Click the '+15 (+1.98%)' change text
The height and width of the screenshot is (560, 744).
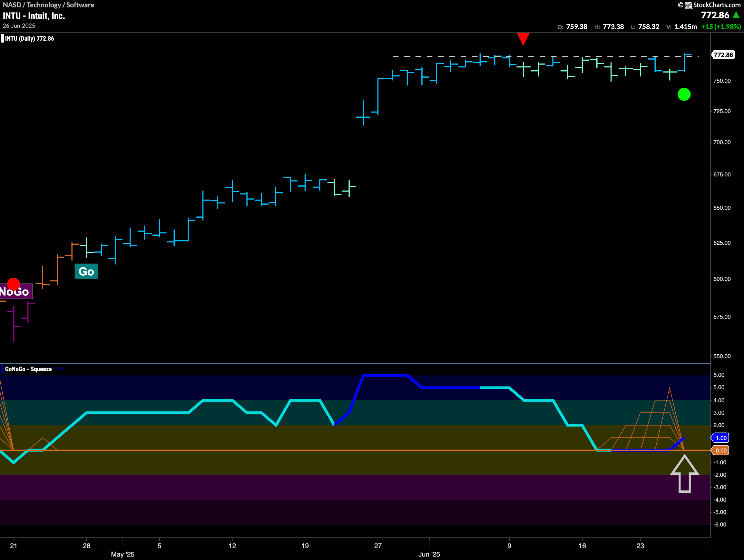[x=721, y=26]
